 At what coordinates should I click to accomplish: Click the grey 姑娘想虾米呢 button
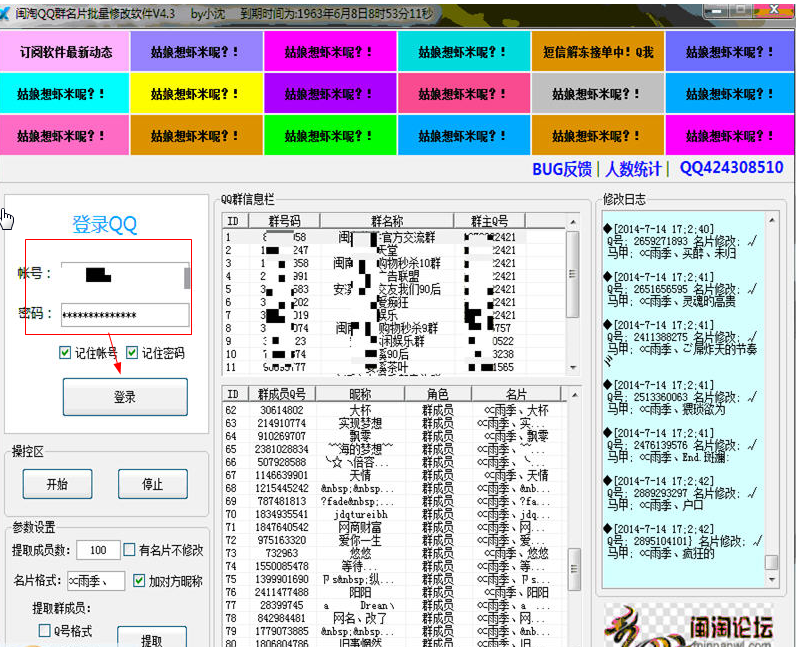coord(598,93)
